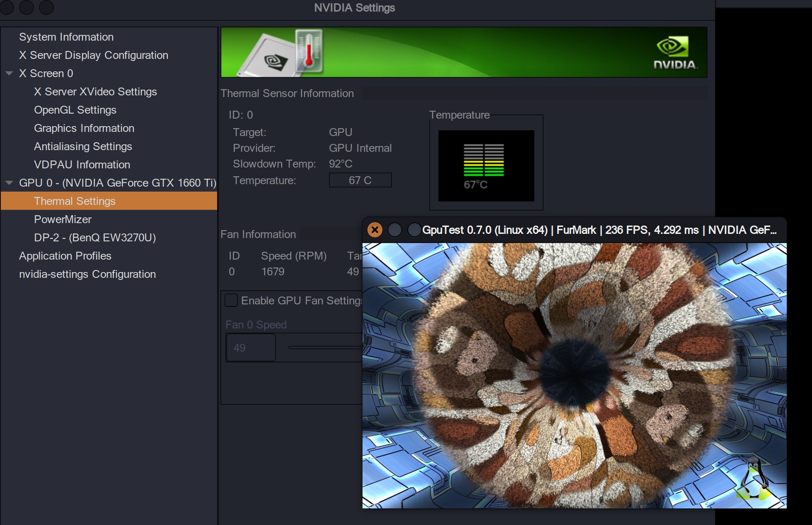The width and height of the screenshot is (812, 525).
Task: Close the GpuTest FurMark window
Action: [375, 230]
